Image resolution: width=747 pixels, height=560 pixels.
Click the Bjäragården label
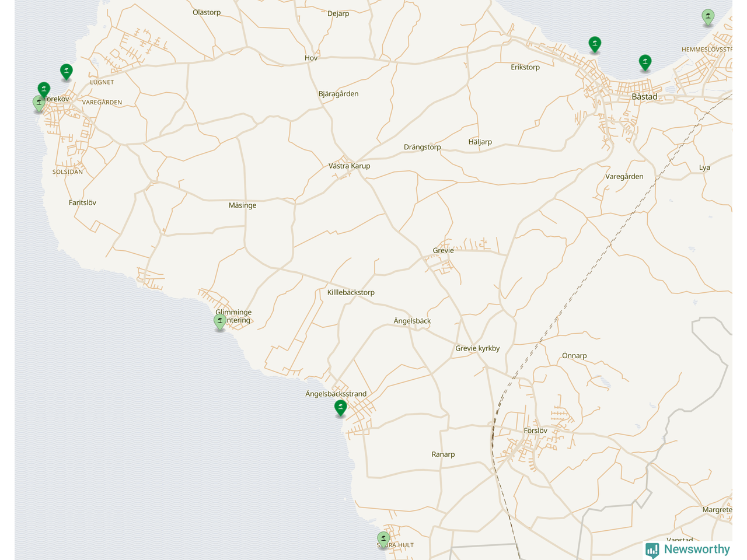point(338,93)
